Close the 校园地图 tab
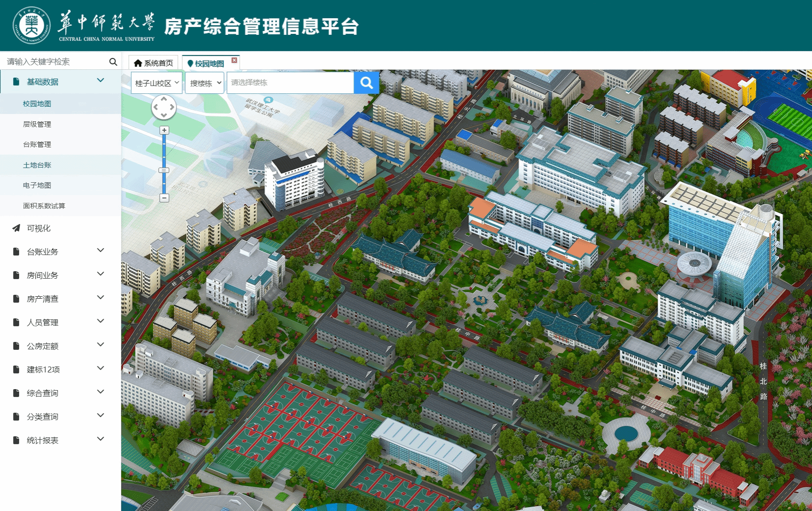This screenshot has width=812, height=511. click(234, 60)
